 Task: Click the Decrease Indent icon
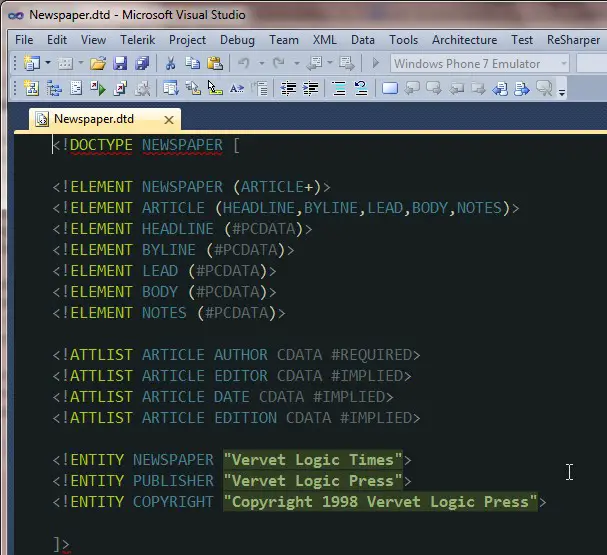tap(288, 89)
